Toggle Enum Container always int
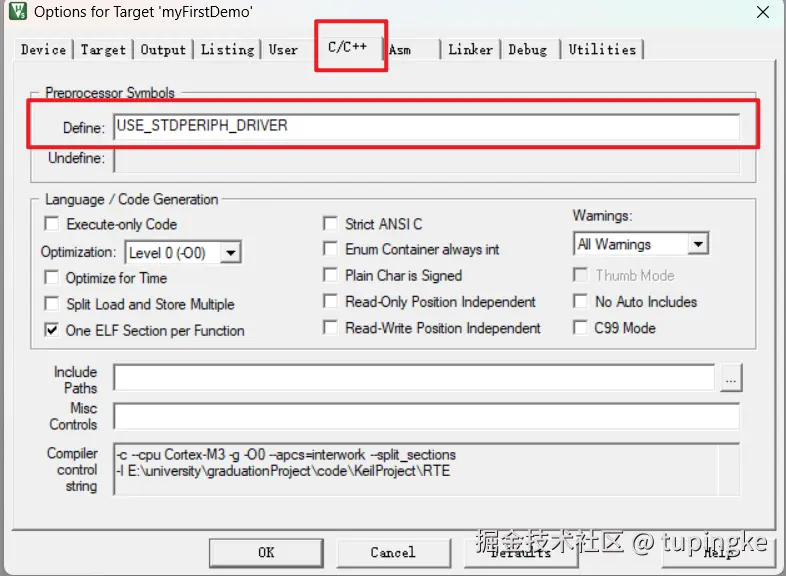 pyautogui.click(x=330, y=249)
